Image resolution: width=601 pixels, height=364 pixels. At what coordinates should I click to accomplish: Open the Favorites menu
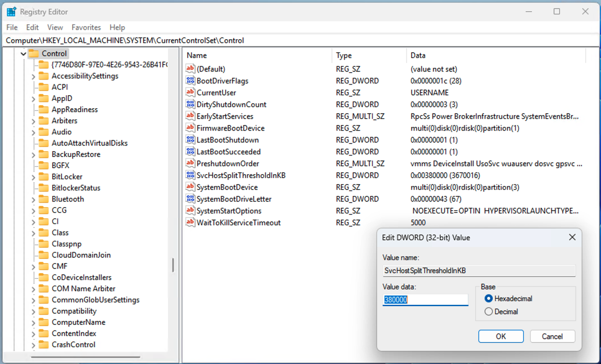point(86,27)
